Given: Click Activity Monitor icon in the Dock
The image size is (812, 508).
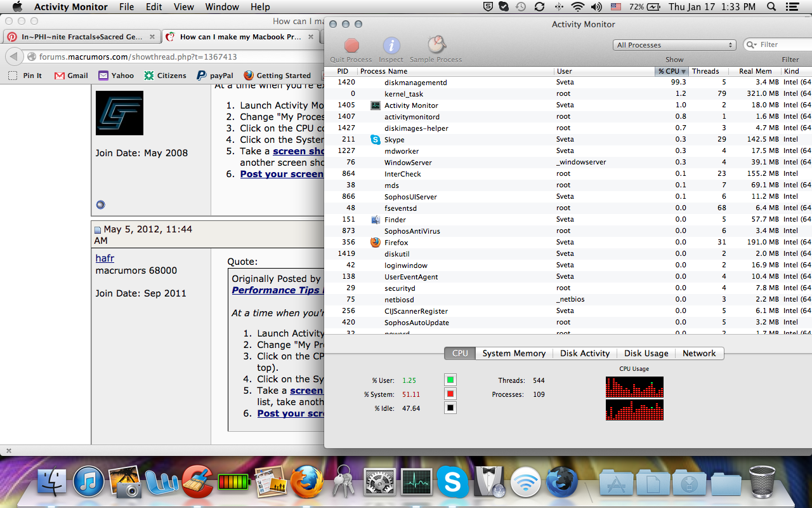Looking at the screenshot, I should (x=416, y=483).
